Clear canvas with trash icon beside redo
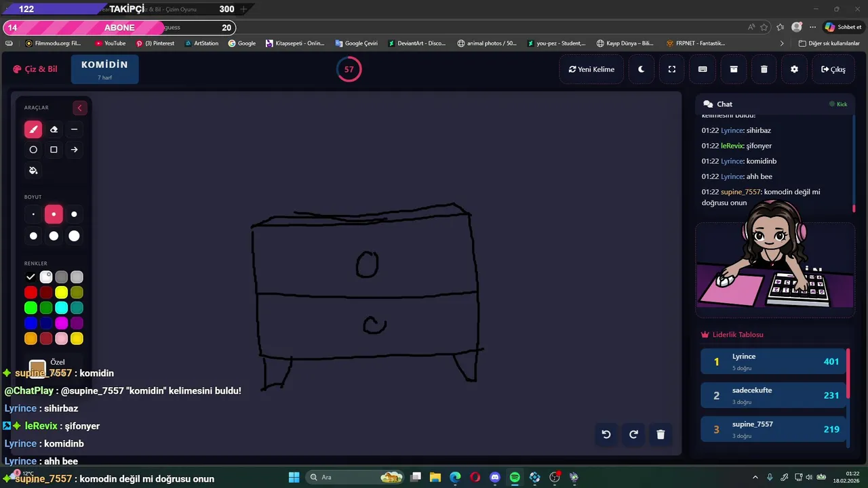The image size is (868, 488). 660,434
